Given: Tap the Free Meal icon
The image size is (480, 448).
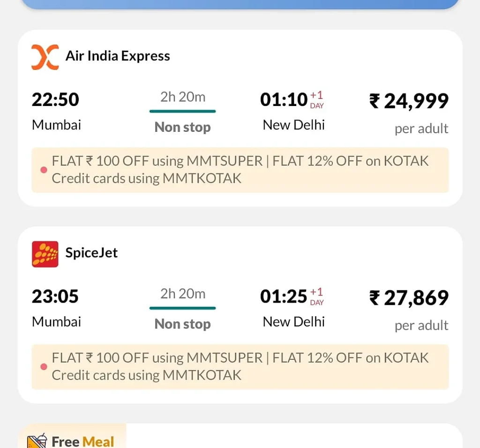Looking at the screenshot, I should [x=37, y=441].
